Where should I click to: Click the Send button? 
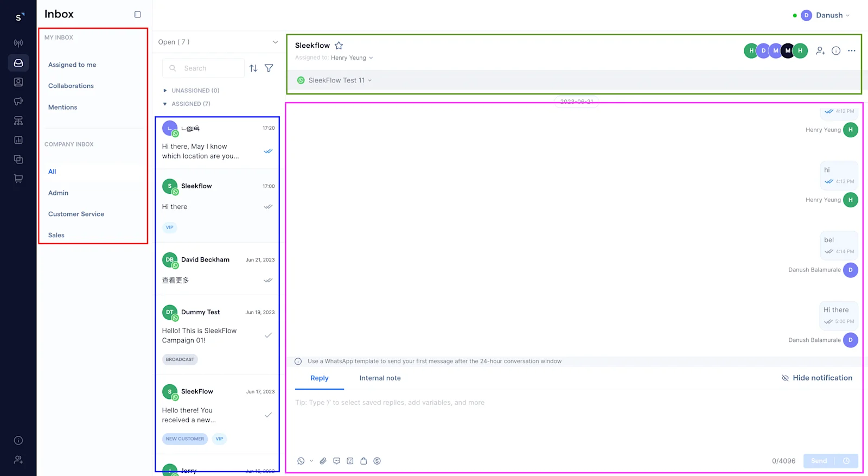[819, 461]
